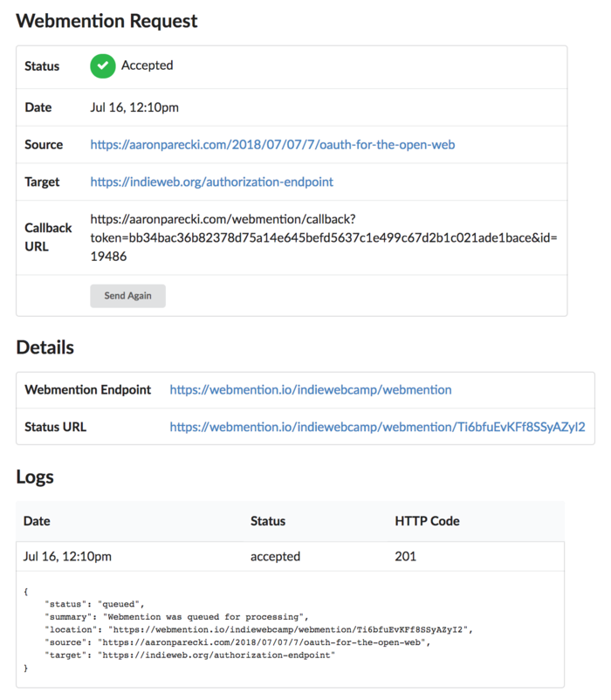Open the Status URL link
Viewport: 611px width, 700px height.
[x=377, y=427]
